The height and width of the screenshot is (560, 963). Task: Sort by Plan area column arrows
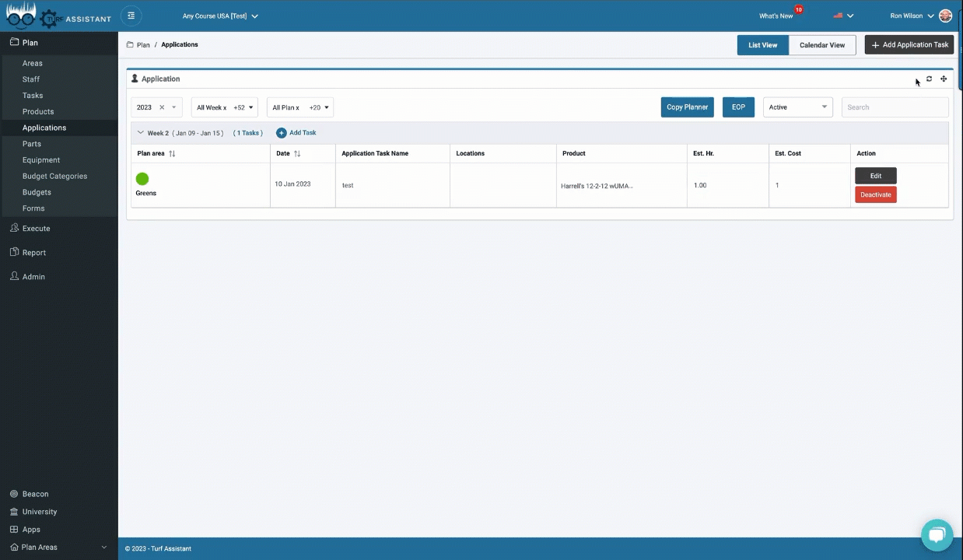(172, 154)
